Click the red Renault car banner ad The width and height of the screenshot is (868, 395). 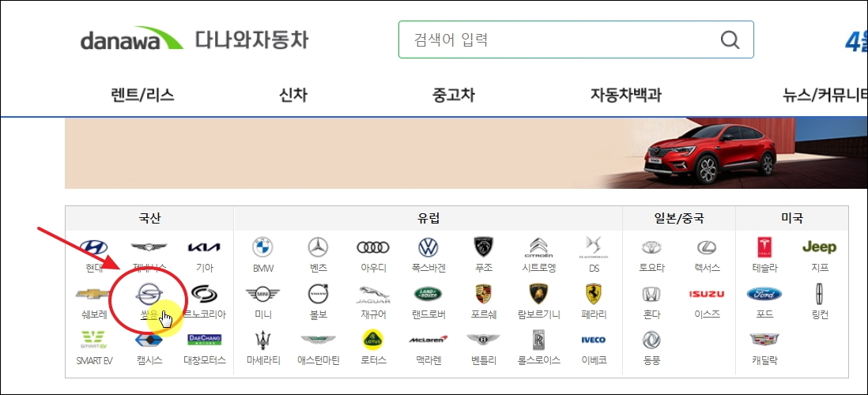coord(466,153)
